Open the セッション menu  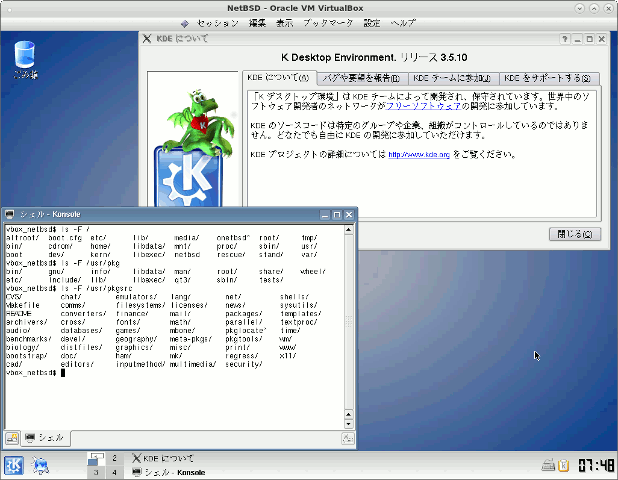[x=217, y=22]
